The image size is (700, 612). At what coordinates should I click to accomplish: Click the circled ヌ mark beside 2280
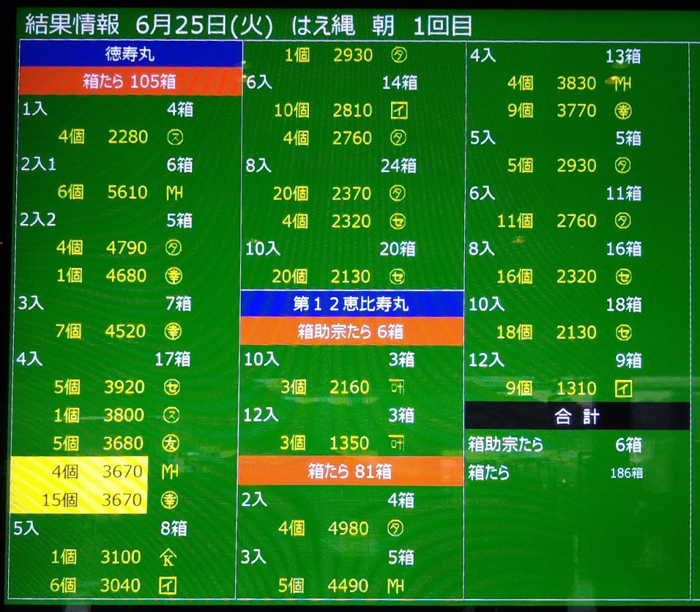[174, 137]
